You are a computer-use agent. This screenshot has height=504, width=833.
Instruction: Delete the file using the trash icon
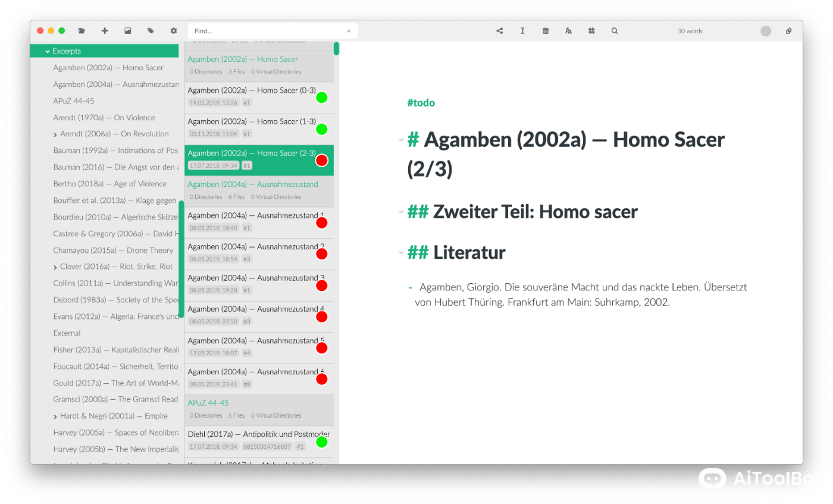[x=546, y=31]
